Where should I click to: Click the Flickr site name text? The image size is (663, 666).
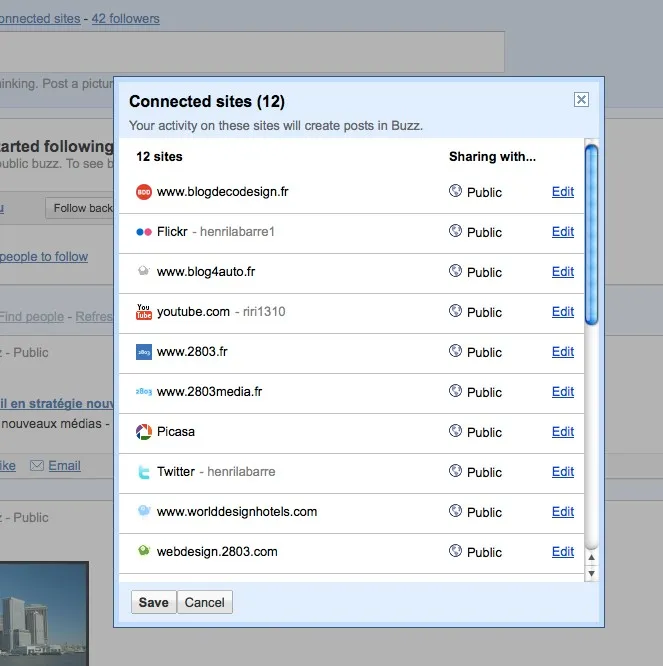click(x=172, y=231)
